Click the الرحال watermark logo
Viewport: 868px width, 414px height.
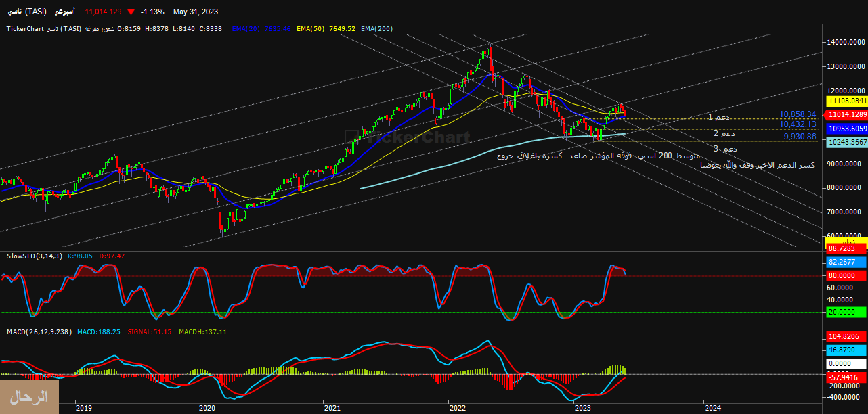click(x=29, y=397)
